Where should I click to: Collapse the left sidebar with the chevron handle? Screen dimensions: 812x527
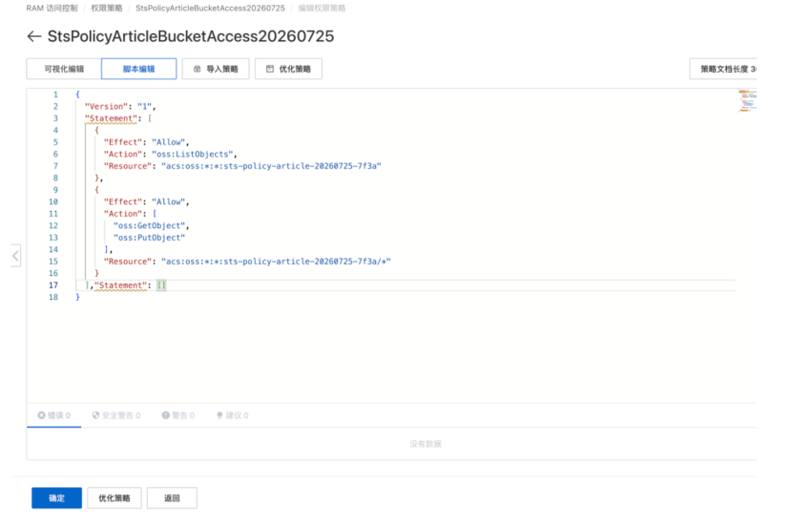(15, 256)
